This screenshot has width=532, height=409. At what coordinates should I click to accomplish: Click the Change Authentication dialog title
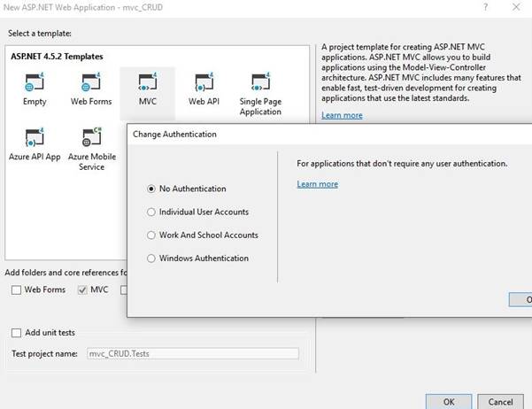(174, 135)
